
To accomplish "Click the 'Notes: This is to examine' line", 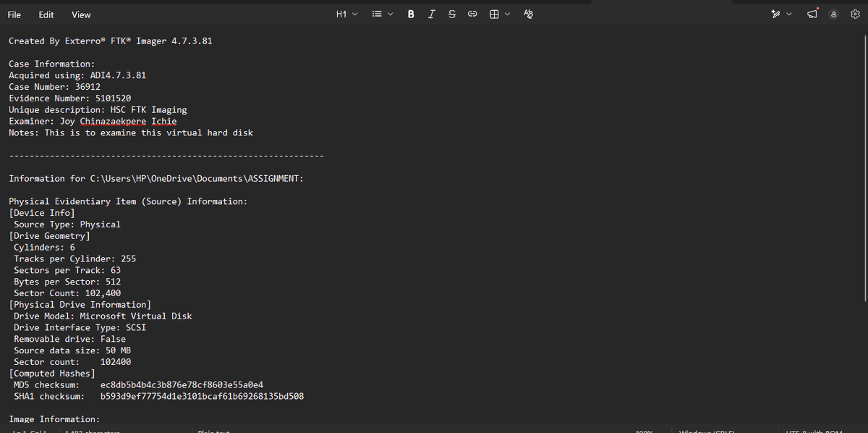I will pyautogui.click(x=131, y=133).
